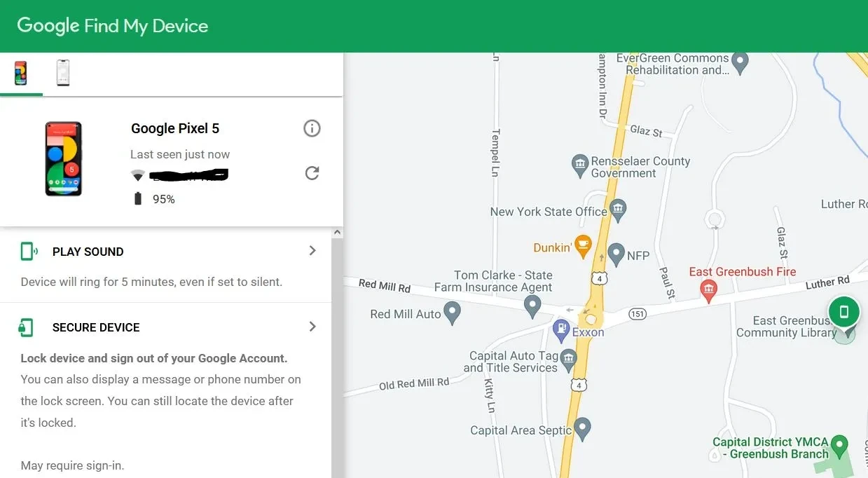
Task: Click the 'Old Red Mill Rd' street label
Action: tap(414, 385)
